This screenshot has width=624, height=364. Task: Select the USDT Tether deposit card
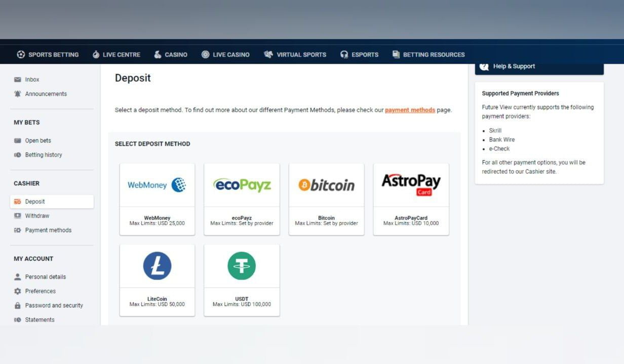pyautogui.click(x=242, y=280)
